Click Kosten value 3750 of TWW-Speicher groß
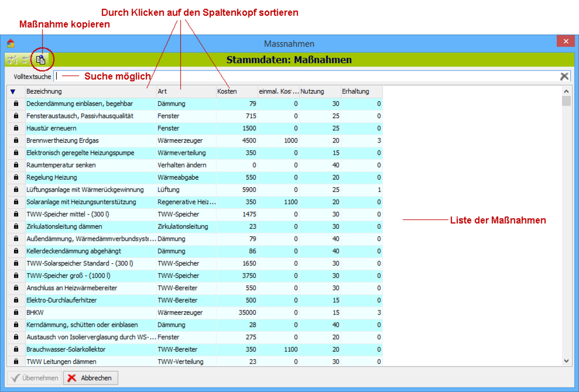 point(249,275)
